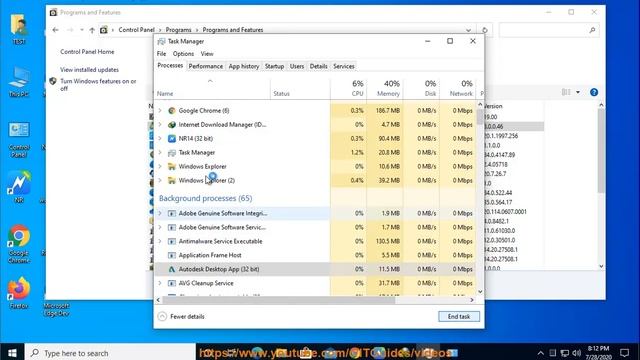Collapse Task Manager with Fewer details
The width and height of the screenshot is (640, 360).
tap(181, 316)
